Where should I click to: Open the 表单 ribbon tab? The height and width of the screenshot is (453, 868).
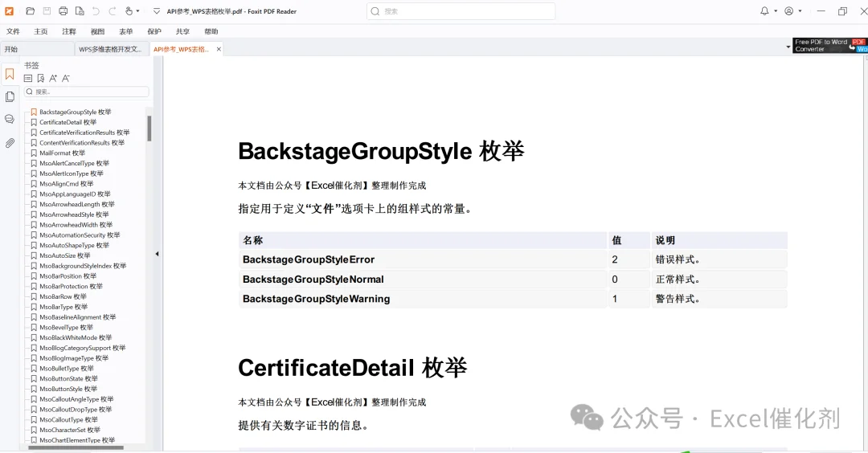click(x=125, y=31)
